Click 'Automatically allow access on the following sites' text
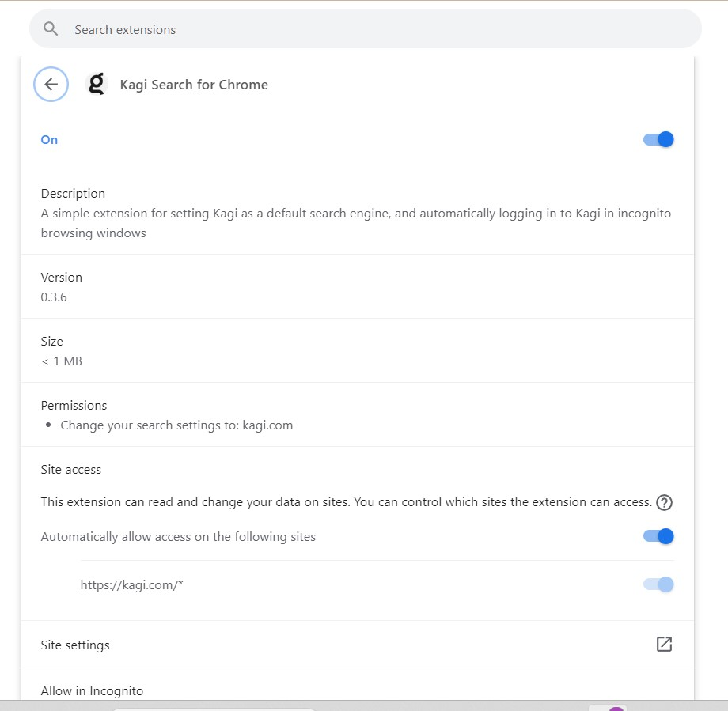The image size is (728, 711). [x=178, y=537]
